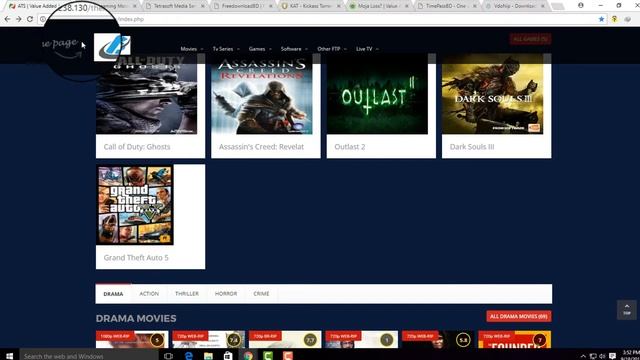Open the Chrome profile icon in title bar
Screen dimensions: 640x360
[x=581, y=5]
